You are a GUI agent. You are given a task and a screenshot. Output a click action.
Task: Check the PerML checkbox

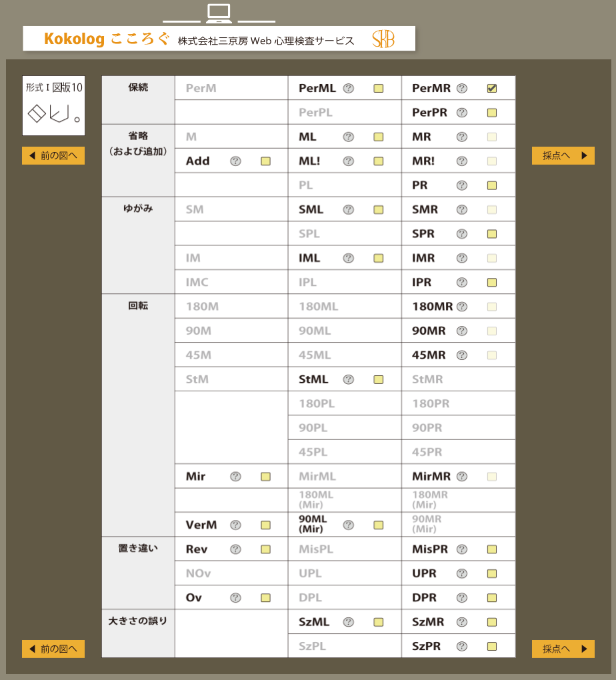(379, 89)
